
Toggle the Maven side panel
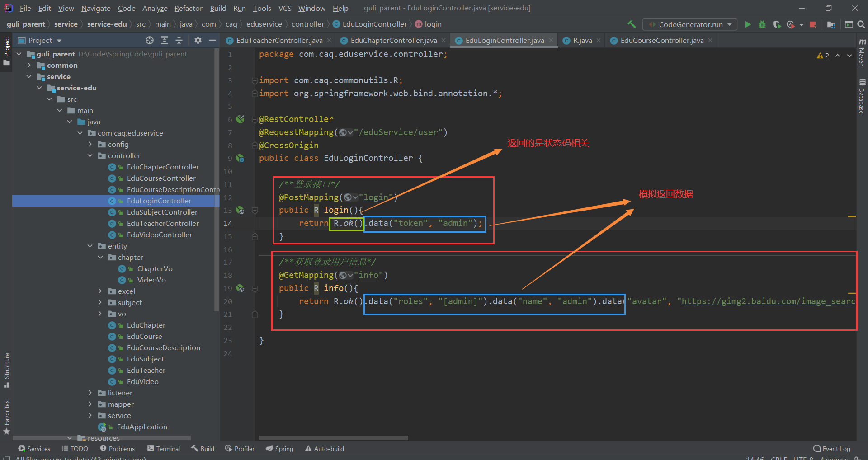(x=862, y=53)
